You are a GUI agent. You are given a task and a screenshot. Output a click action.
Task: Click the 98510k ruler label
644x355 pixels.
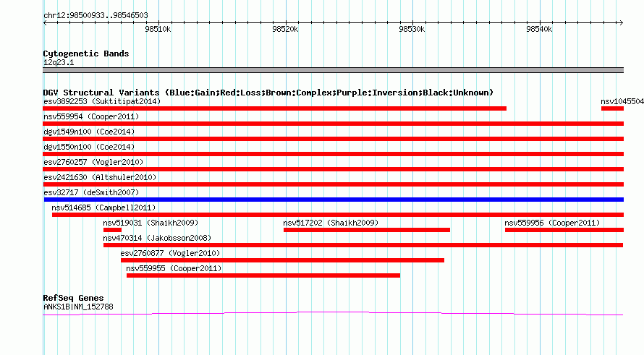pyautogui.click(x=158, y=30)
